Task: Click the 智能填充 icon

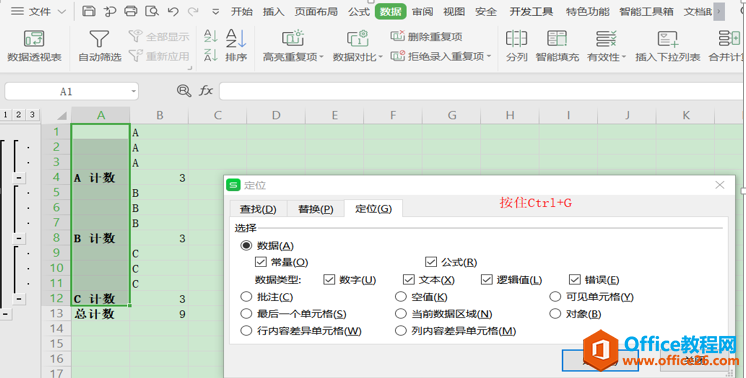Action: [x=557, y=39]
